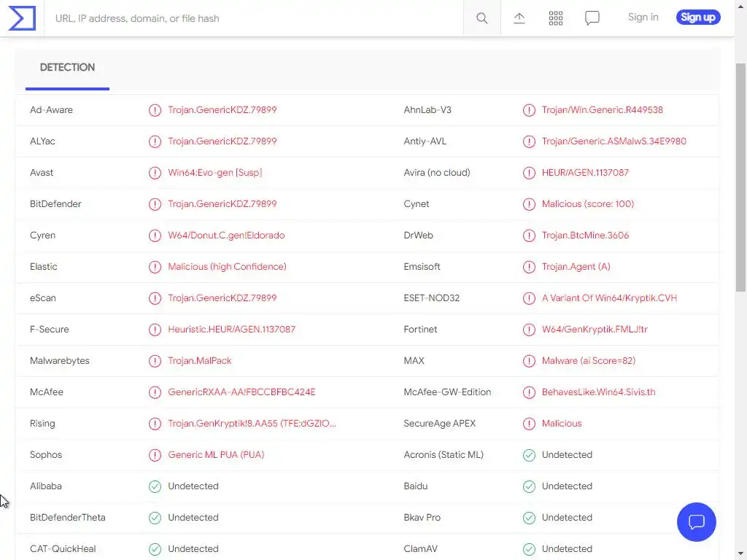The width and height of the screenshot is (747, 560).
Task: Click green check icon in Acronis row
Action: pyautogui.click(x=529, y=455)
